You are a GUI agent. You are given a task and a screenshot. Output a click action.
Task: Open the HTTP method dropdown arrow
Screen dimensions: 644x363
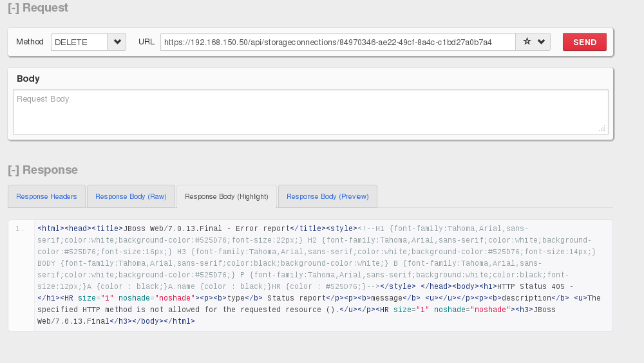pos(117,42)
